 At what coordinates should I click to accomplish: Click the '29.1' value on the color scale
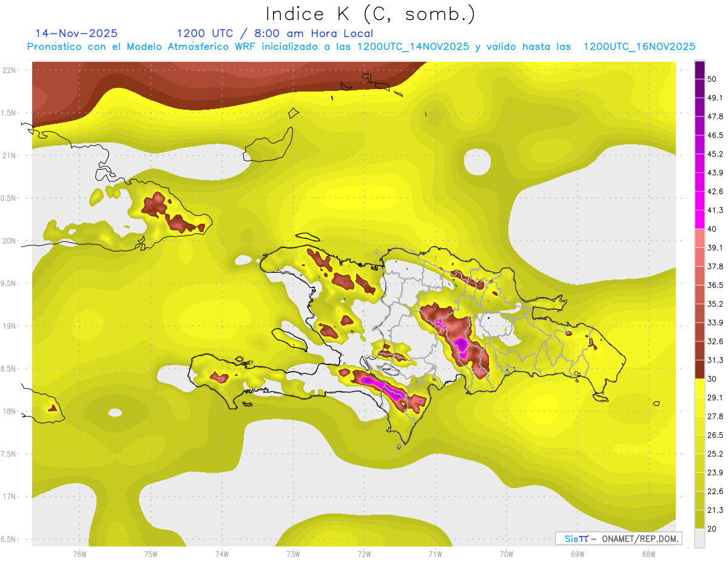pyautogui.click(x=715, y=398)
